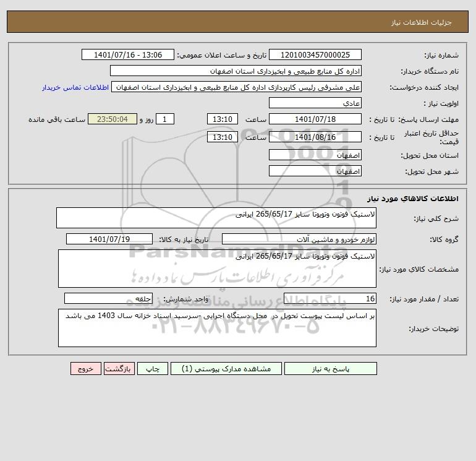The height and width of the screenshot is (461, 476).
Task: Click price validity date 1401/08/16
Action: coord(315,137)
